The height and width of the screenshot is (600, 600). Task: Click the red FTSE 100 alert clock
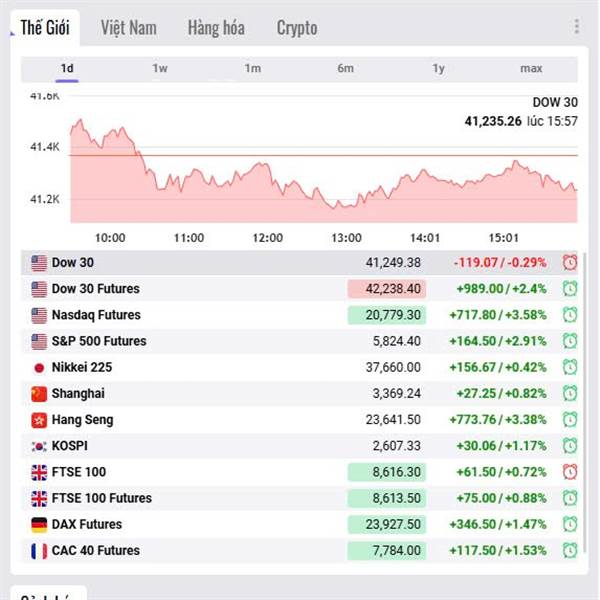570,472
